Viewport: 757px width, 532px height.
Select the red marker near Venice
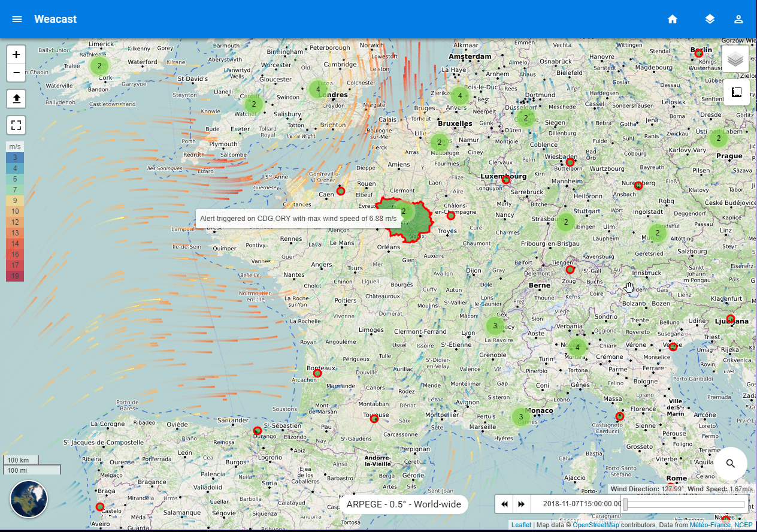coord(673,346)
